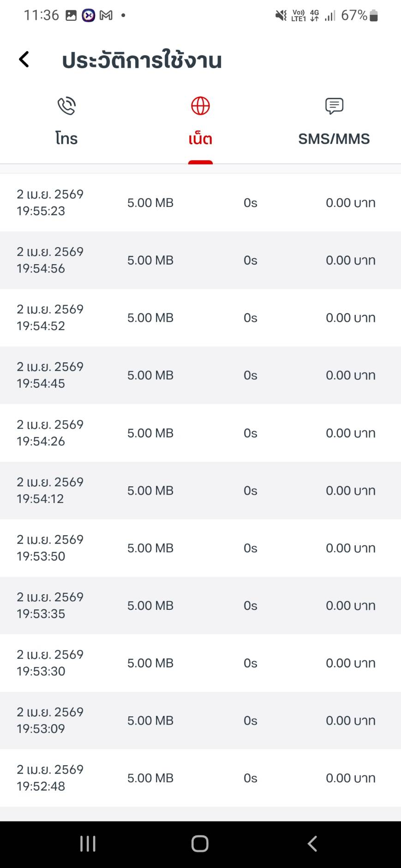
Task: Open Android recent apps button
Action: click(x=88, y=844)
